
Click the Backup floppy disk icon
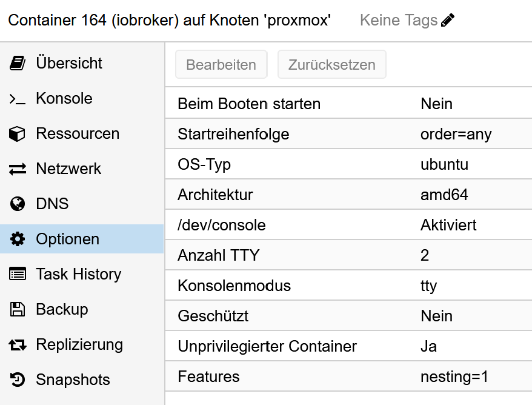[18, 310]
